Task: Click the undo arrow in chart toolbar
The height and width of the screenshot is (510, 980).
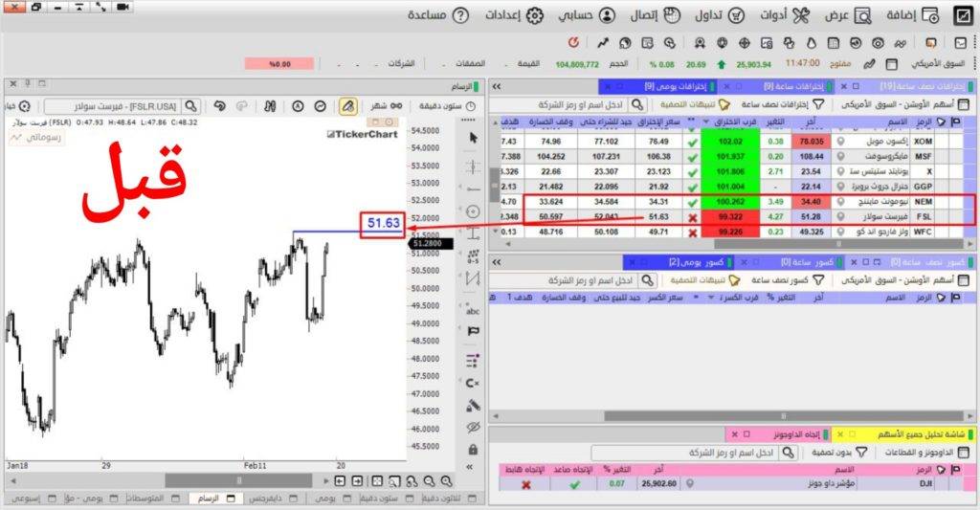Action: [219, 106]
